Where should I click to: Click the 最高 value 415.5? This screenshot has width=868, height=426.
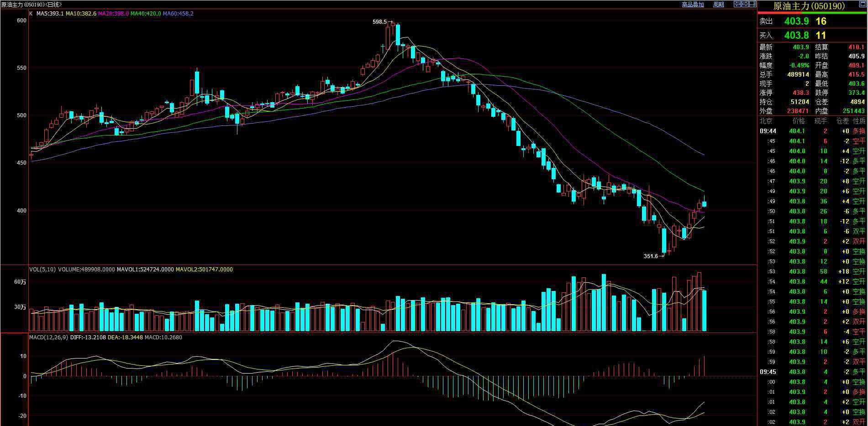[856, 75]
